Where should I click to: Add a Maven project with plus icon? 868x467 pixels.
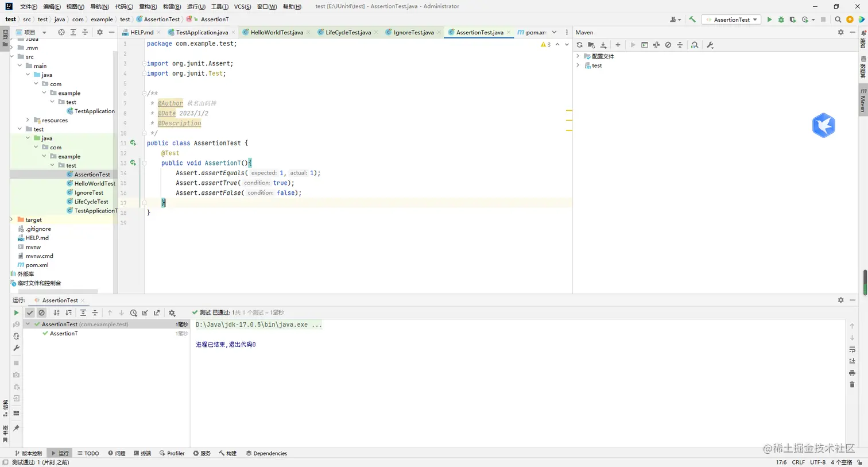tap(618, 45)
